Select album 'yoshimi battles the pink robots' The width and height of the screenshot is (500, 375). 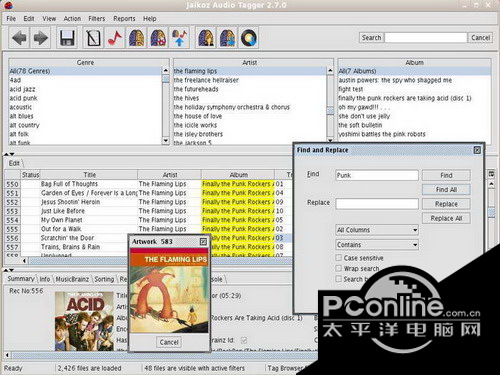point(382,134)
